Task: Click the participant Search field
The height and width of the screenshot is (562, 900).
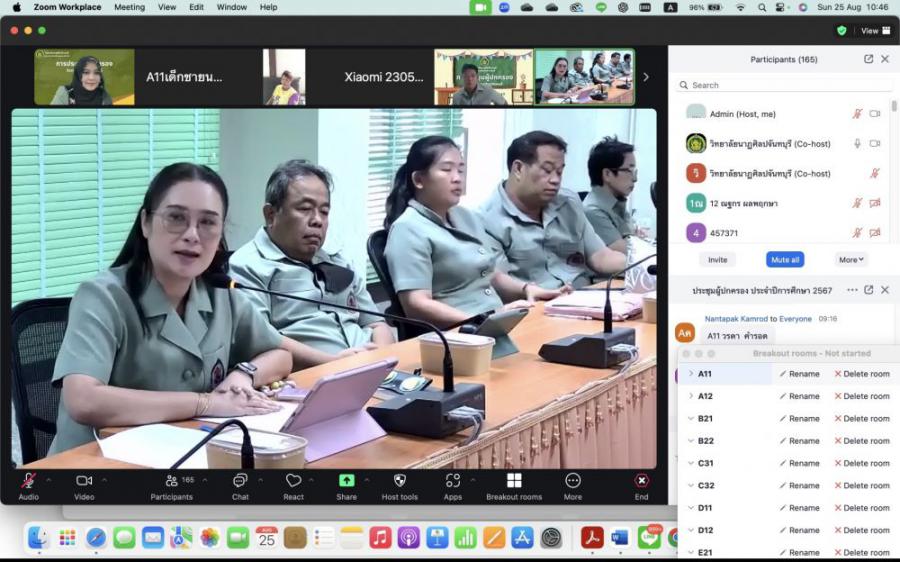Action: coord(780,85)
